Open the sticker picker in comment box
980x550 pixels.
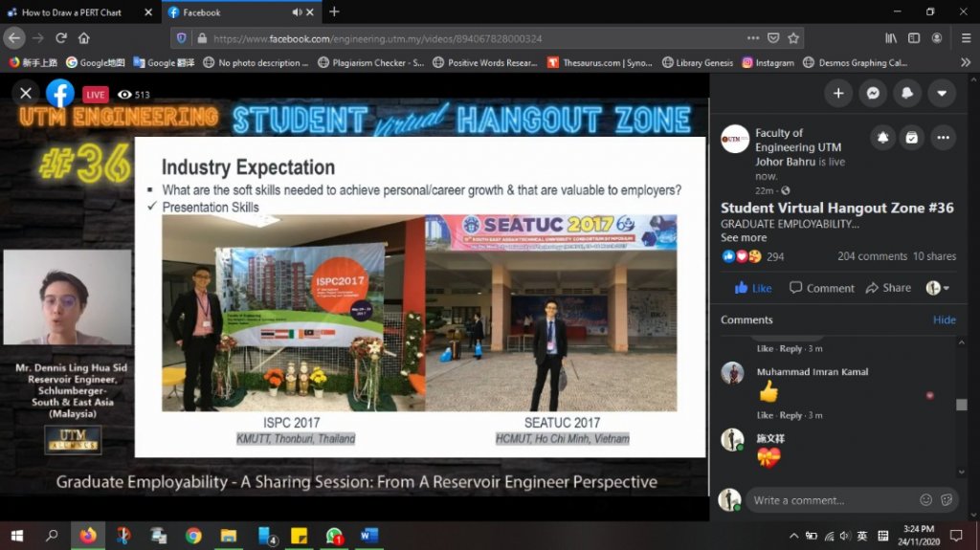pos(946,499)
